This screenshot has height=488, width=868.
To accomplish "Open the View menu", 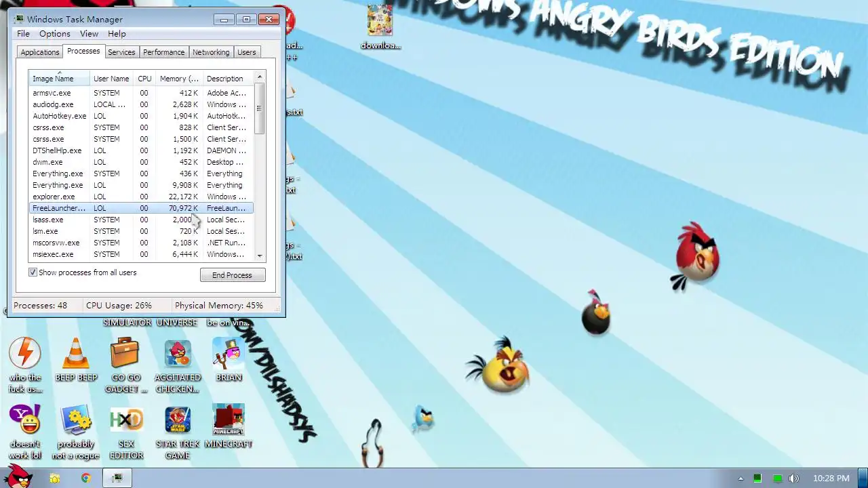I will click(89, 34).
